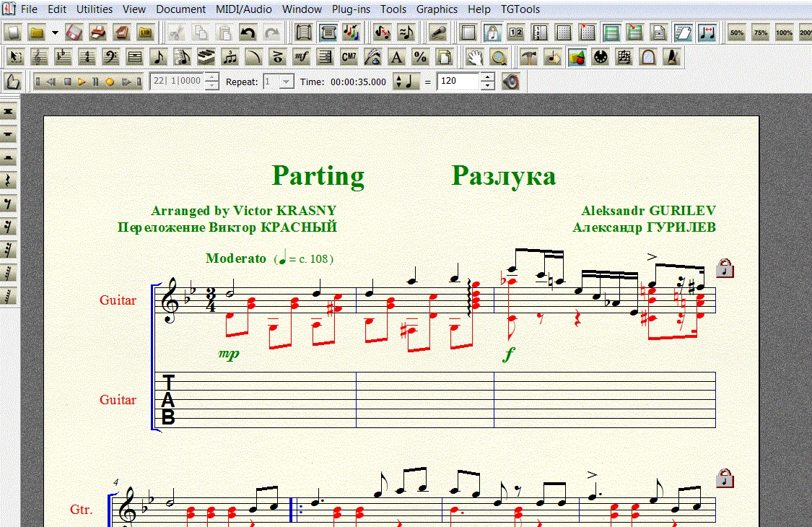Select the HyperScribe keyboard tool

point(206,57)
